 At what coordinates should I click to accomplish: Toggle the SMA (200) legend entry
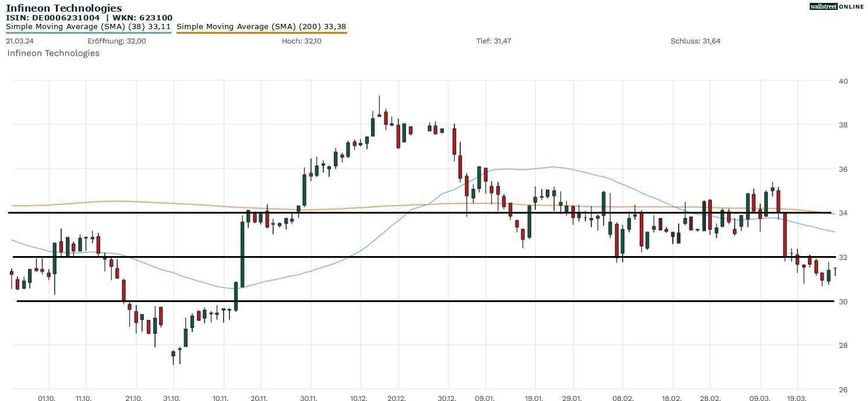click(261, 26)
